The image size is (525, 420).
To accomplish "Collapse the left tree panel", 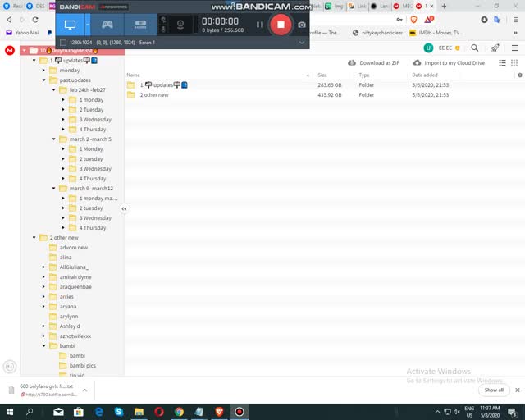I will coord(124,208).
